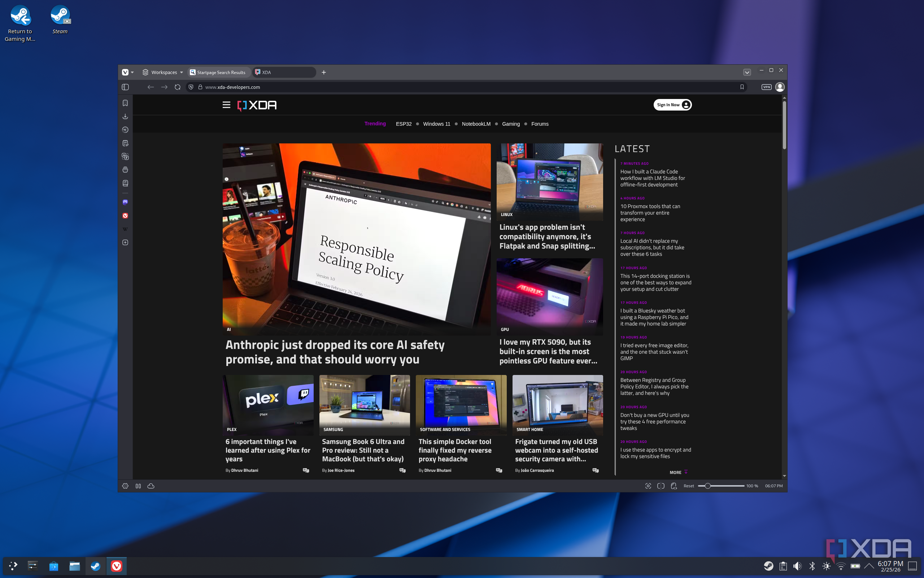Open the Translate panel
The height and width of the screenshot is (578, 924).
coord(125,157)
